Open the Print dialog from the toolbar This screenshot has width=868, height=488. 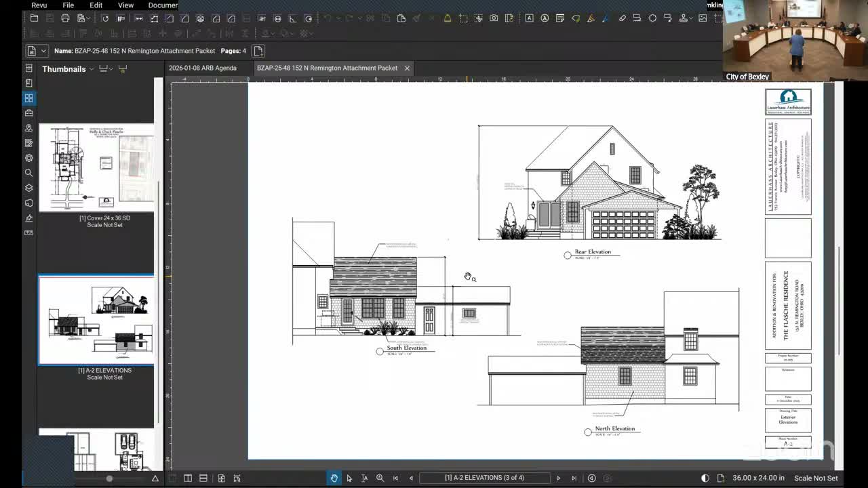pyautogui.click(x=65, y=18)
